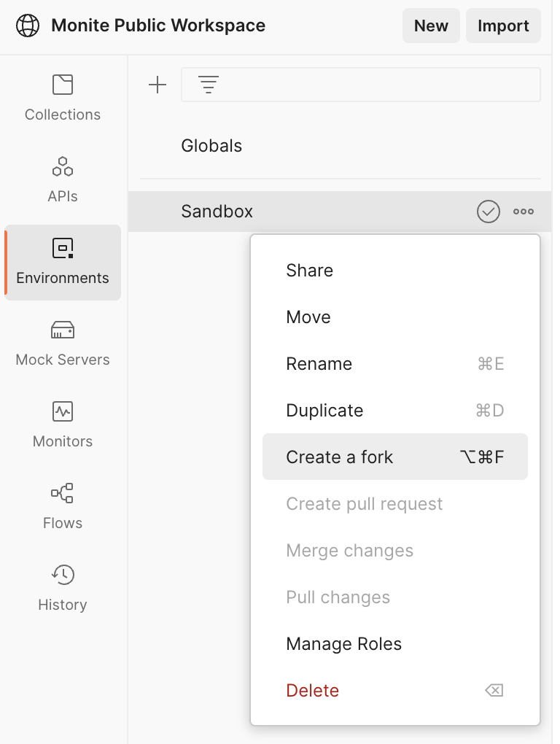The height and width of the screenshot is (744, 560).
Task: Open the Mock Servers section
Action: click(63, 342)
